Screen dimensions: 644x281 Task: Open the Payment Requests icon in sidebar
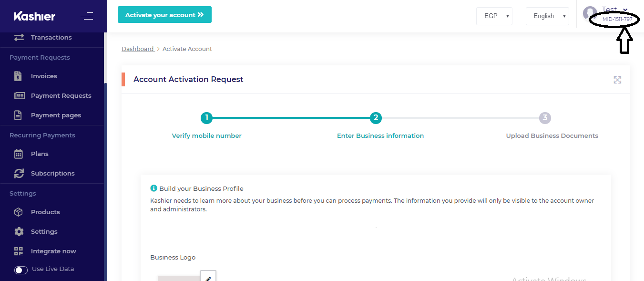(x=19, y=95)
